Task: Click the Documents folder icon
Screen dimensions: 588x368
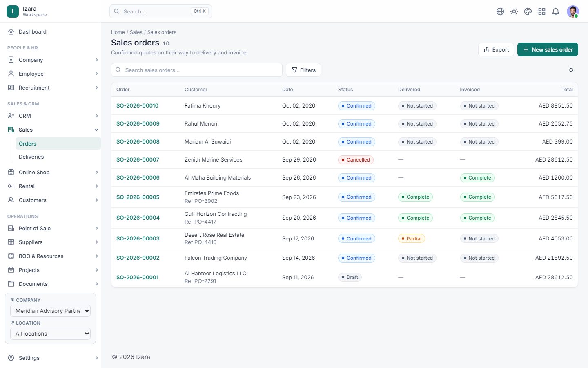Action: point(11,284)
